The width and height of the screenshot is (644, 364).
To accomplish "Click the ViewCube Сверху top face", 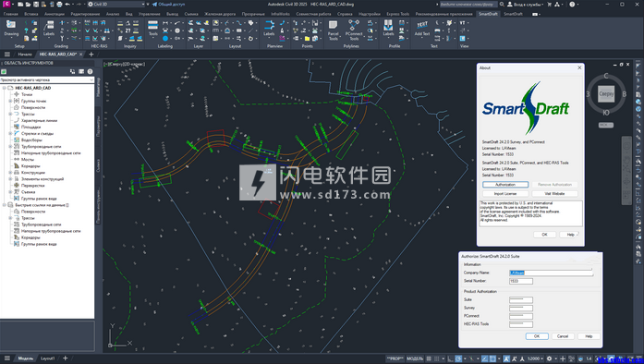I will point(606,93).
